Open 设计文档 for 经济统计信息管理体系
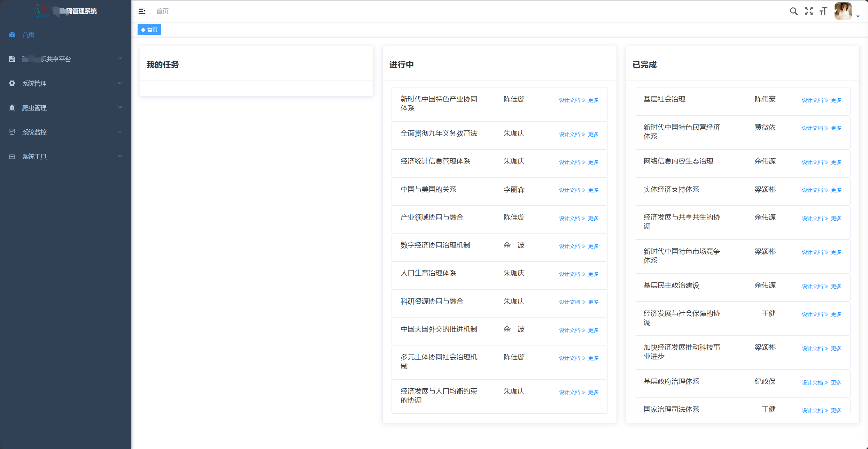 (x=572, y=162)
